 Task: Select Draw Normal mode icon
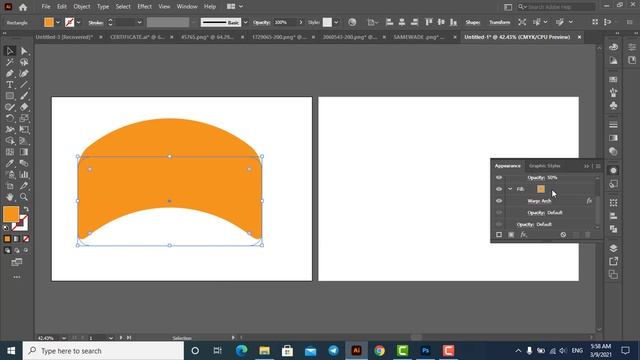7,250
